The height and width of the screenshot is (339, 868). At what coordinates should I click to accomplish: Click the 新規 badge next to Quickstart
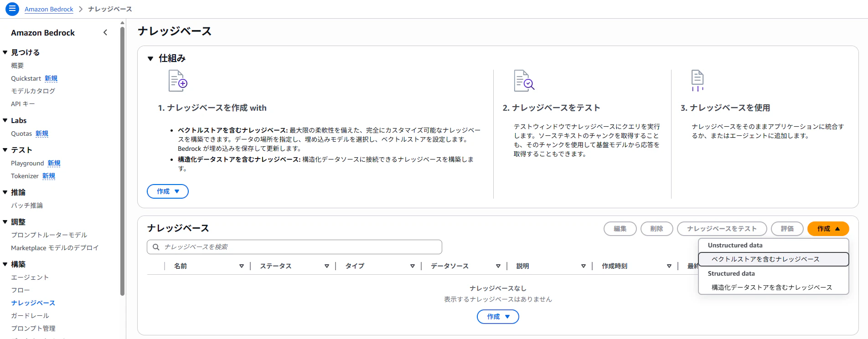[x=51, y=78]
